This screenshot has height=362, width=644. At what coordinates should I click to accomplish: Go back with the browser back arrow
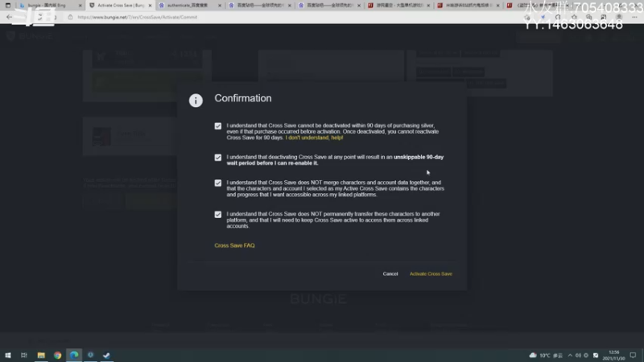(x=9, y=17)
